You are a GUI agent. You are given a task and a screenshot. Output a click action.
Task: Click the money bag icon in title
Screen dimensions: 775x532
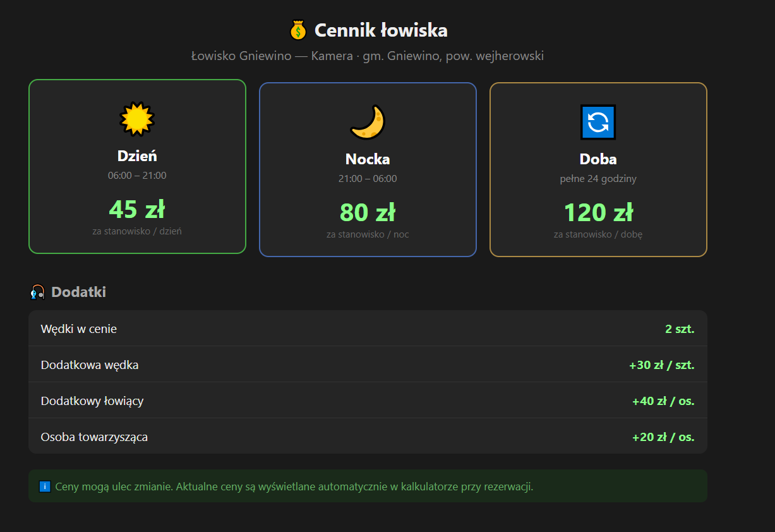[298, 30]
